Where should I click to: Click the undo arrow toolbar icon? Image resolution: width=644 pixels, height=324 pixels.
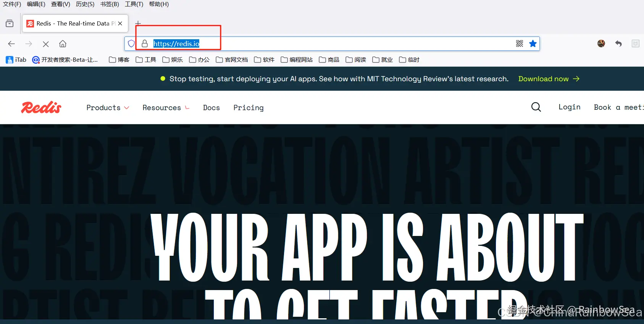[618, 44]
